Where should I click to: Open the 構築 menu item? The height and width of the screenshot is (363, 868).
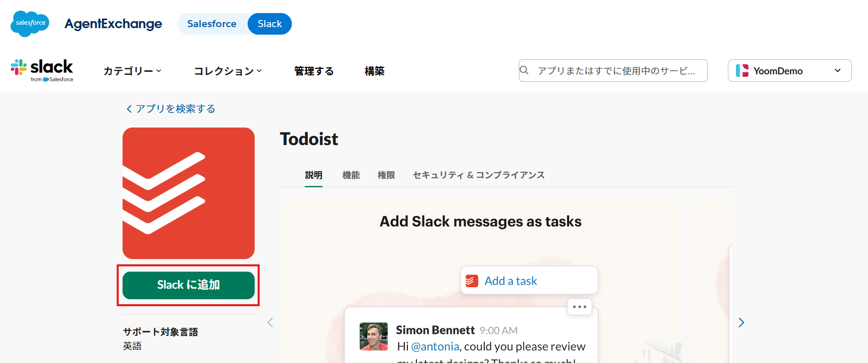(374, 71)
